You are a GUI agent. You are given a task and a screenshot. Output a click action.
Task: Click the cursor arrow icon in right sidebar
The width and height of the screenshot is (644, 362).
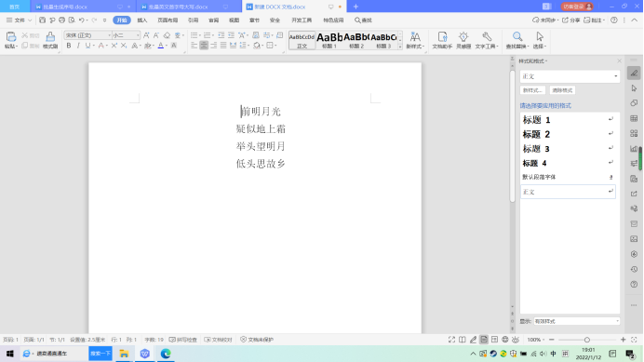(634, 88)
